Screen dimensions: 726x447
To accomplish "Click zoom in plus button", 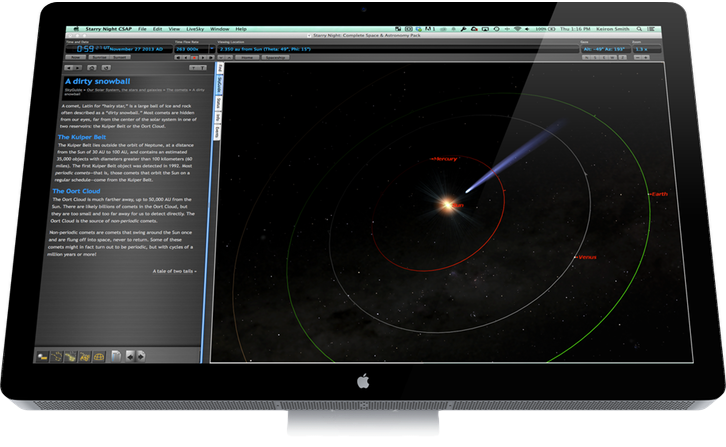I will tap(645, 57).
